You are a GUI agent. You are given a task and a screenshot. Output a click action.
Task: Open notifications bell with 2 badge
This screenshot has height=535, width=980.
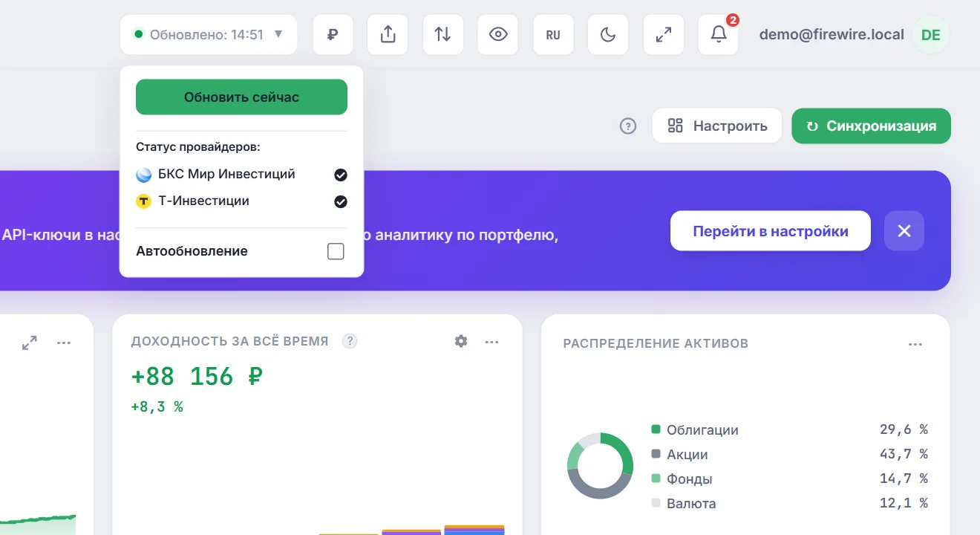pos(719,34)
